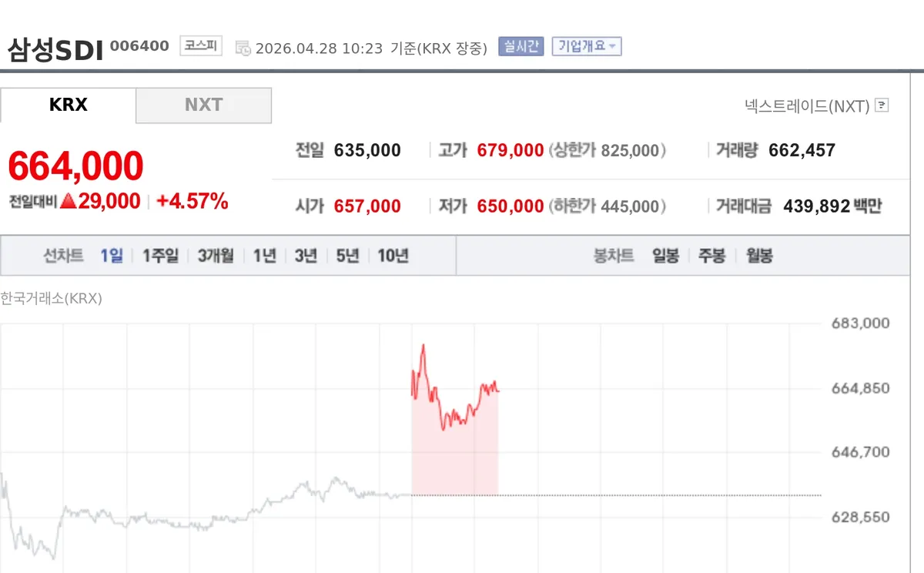Open the 주봉 weekly candle chart
Viewport: 924px width, 573px height.
(x=712, y=256)
